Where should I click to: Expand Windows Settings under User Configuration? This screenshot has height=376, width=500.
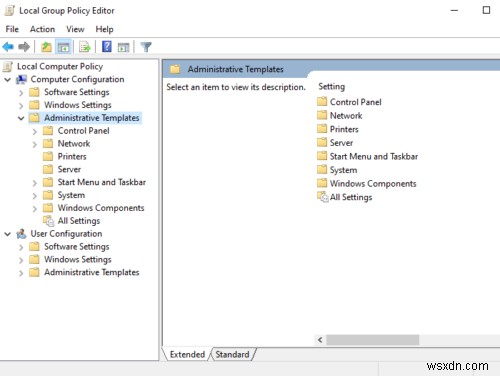(x=21, y=260)
